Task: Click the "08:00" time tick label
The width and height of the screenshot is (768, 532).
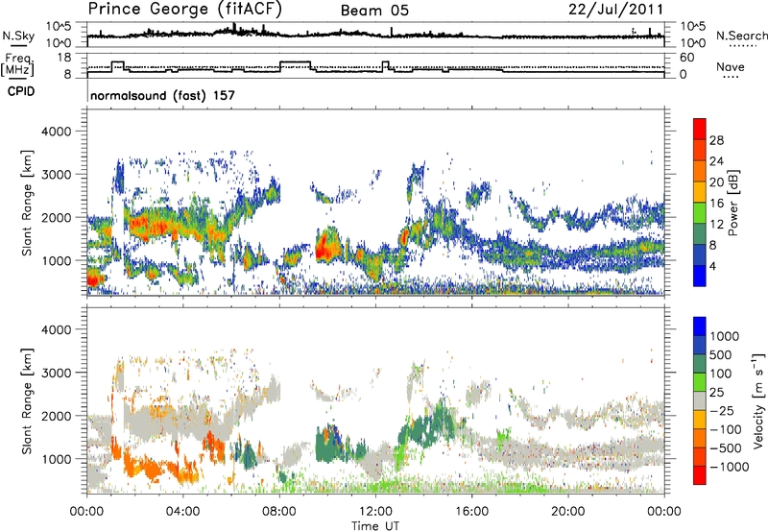Action: (279, 512)
